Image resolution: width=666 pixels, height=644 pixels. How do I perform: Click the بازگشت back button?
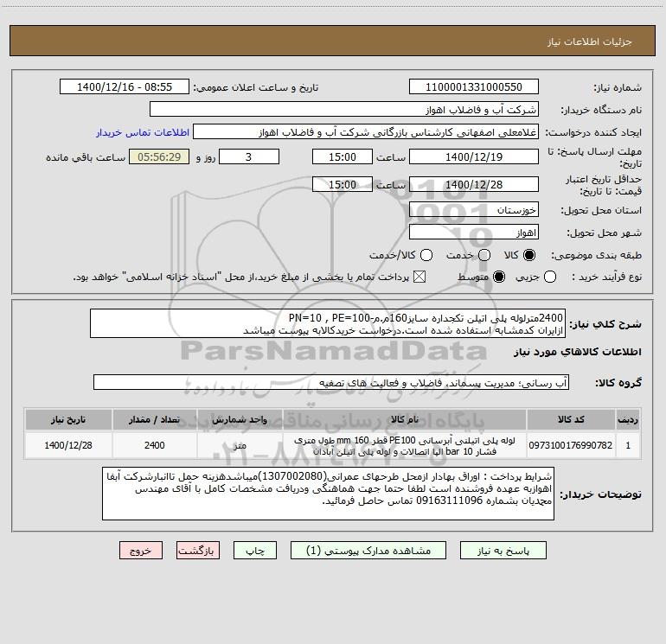coord(198,551)
